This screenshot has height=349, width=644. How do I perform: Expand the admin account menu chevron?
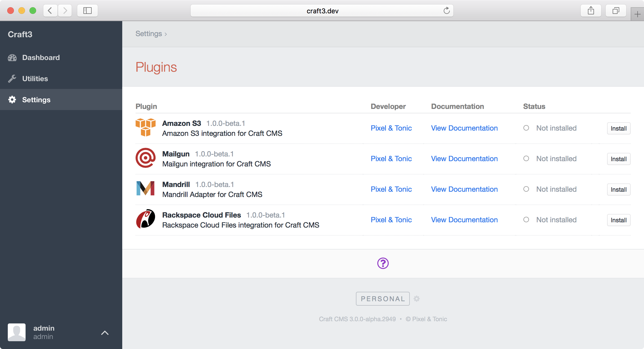105,333
